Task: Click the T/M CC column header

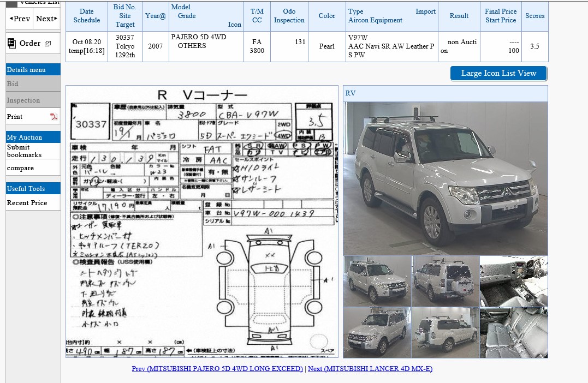Action: [x=257, y=16]
